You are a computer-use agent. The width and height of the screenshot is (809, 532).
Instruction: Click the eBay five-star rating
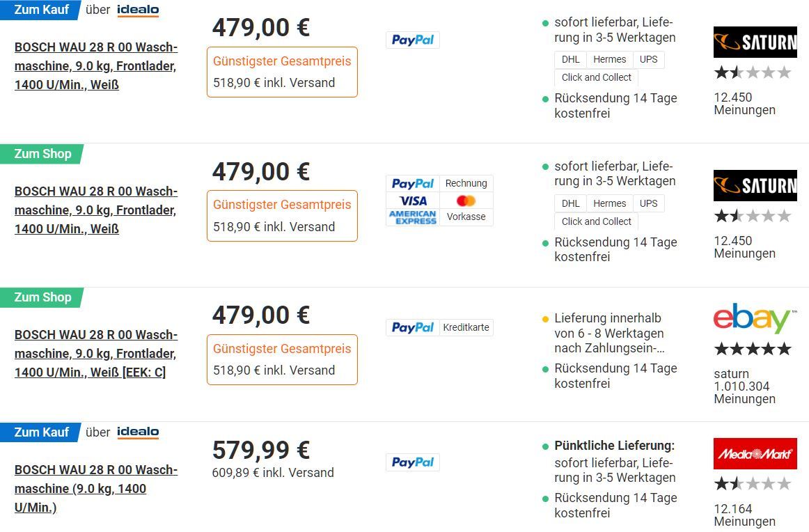(753, 349)
